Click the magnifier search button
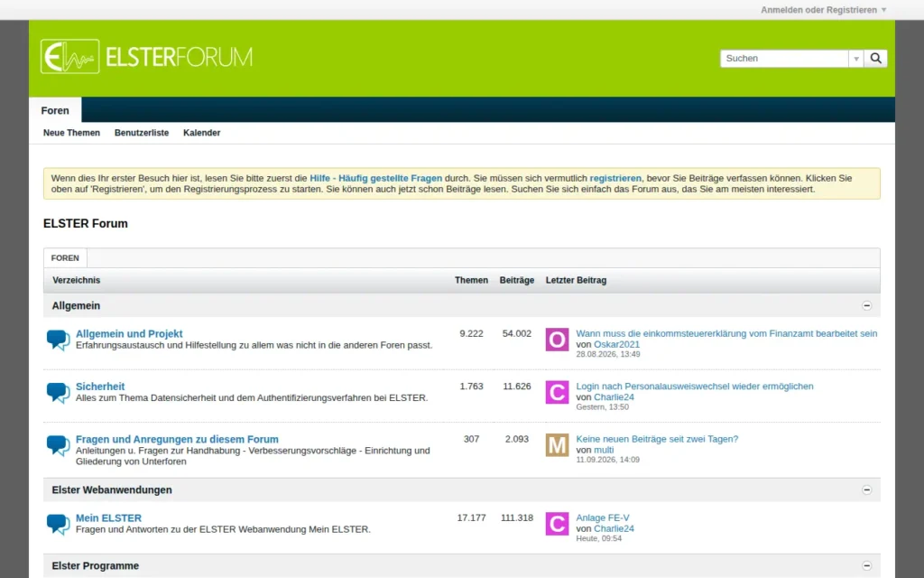 click(x=875, y=59)
